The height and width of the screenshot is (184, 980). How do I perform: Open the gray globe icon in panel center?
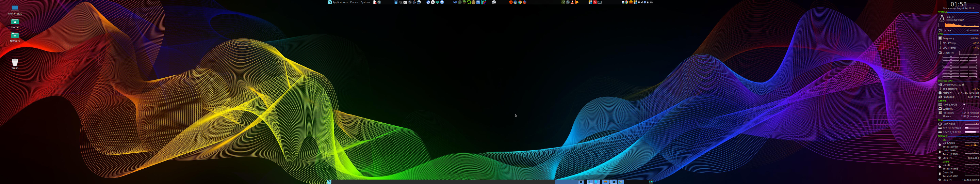pyautogui.click(x=494, y=2)
